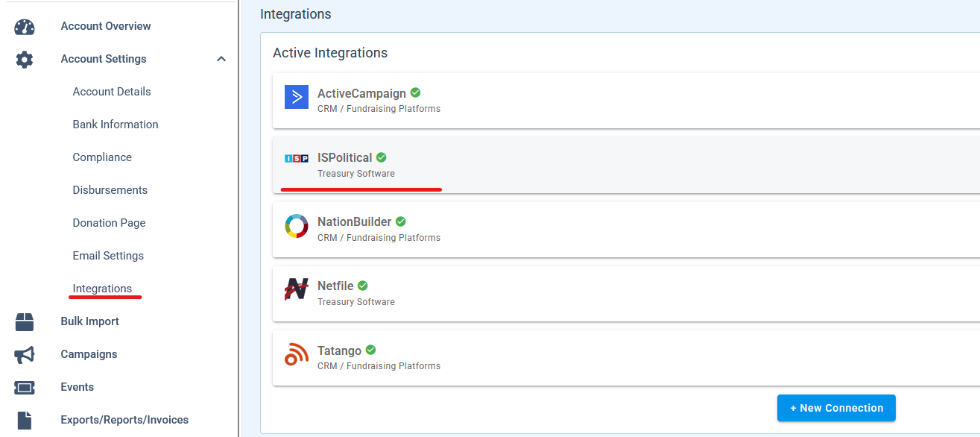Viewport: 980px width, 437px height.
Task: Open the ActiveCampaign integration name
Action: [x=361, y=94]
